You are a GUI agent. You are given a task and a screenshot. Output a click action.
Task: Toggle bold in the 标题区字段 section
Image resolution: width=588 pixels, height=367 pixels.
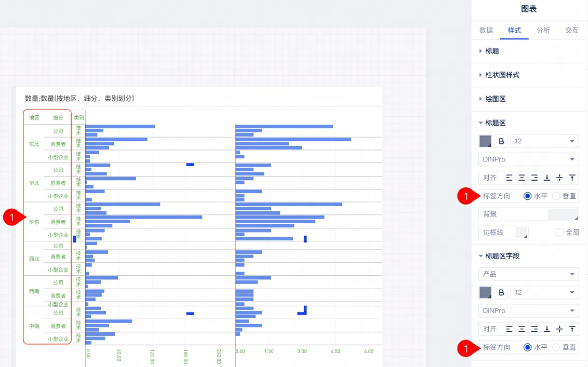[x=501, y=292]
